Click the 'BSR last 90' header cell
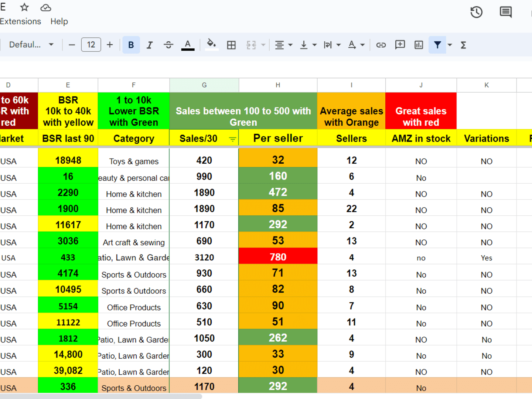 click(68, 138)
